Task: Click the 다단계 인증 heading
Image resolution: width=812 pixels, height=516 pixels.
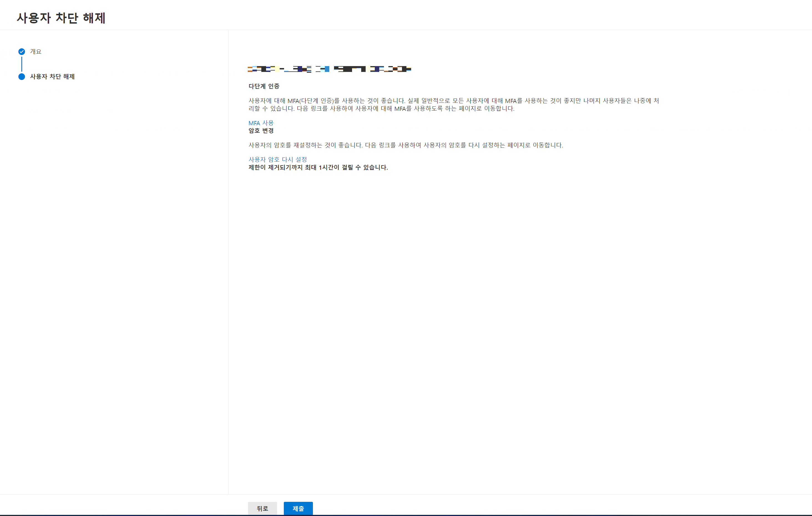Action: tap(264, 86)
